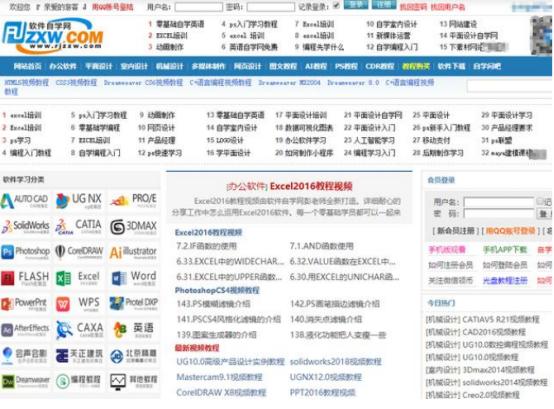Go to 网站首页 in the navigation bar
The image size is (554, 409).
28,66
